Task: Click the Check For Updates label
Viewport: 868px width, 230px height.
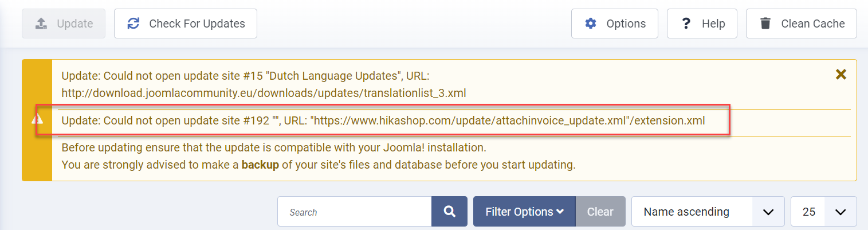Action: 197,24
